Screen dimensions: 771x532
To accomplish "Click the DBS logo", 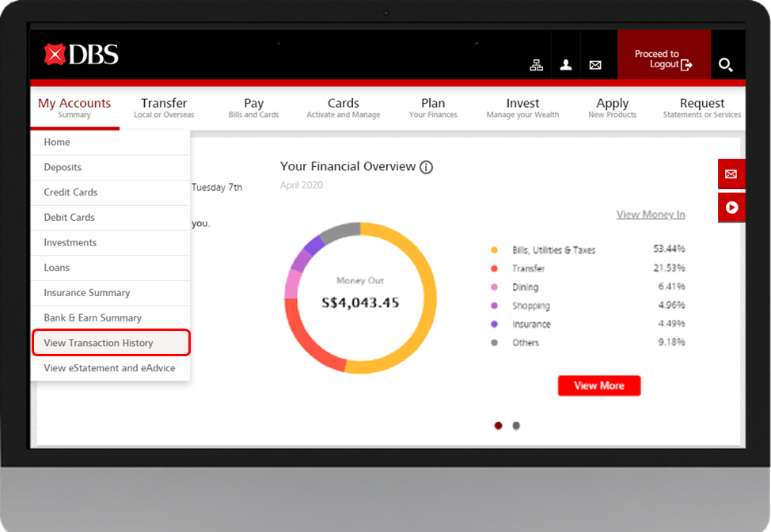I will 82,55.
